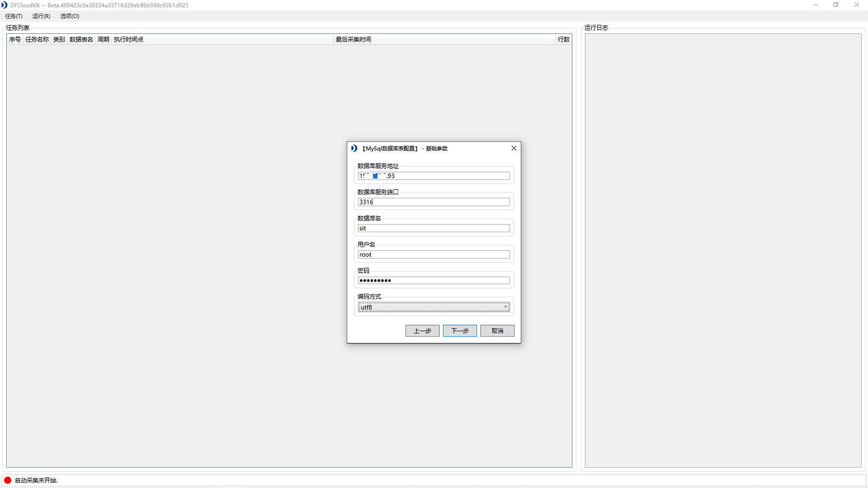Image resolution: width=868 pixels, height=488 pixels.
Task: Close the MySql数据库表配置 dialog
Action: point(514,148)
